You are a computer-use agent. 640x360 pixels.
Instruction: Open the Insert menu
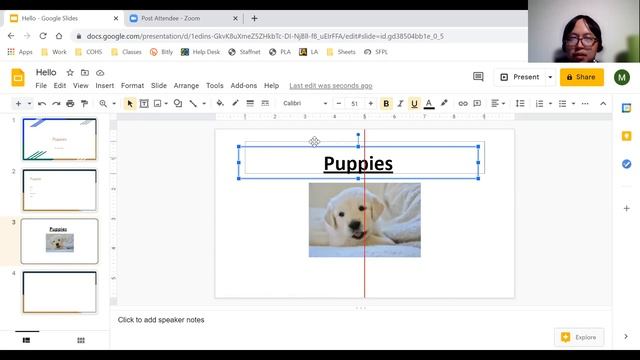(104, 85)
